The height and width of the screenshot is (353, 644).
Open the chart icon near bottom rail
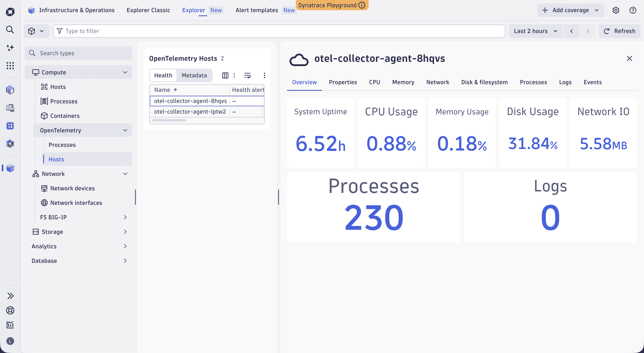tap(10, 325)
